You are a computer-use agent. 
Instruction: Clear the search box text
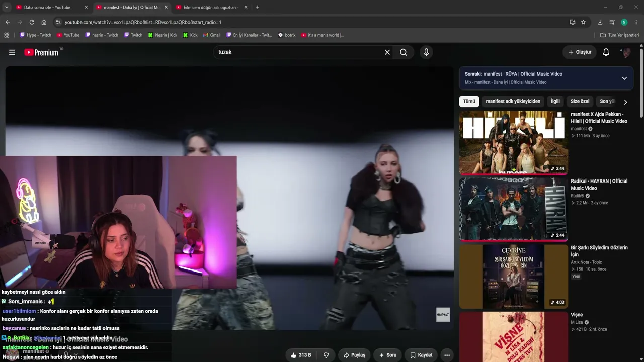coord(387,52)
